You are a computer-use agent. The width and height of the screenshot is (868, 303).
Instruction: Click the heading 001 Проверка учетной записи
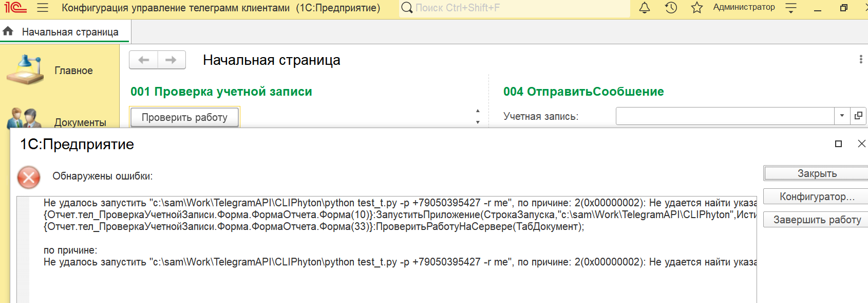pos(221,92)
